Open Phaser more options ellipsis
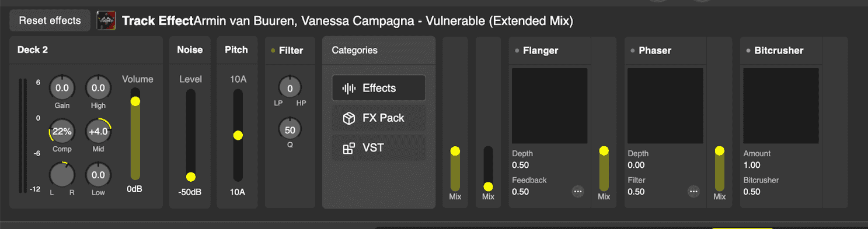Screen dimensions: 868x229 [693, 191]
